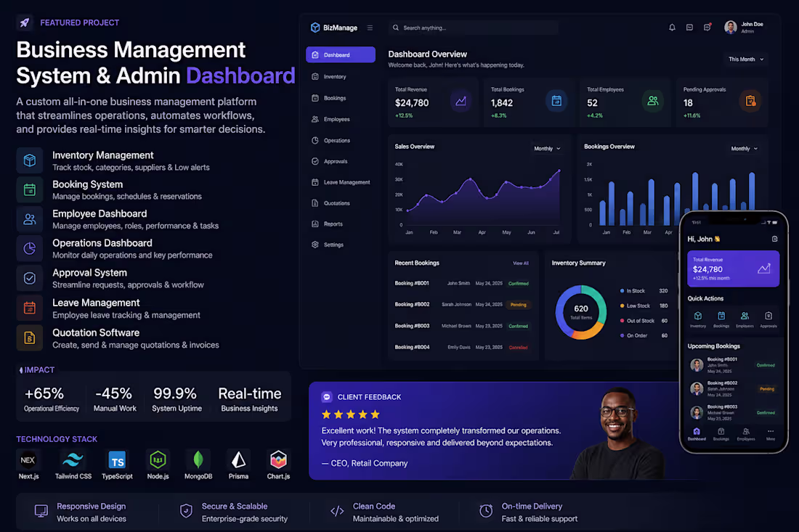Open Approvals in the sidebar
The image size is (799, 532).
click(341, 161)
